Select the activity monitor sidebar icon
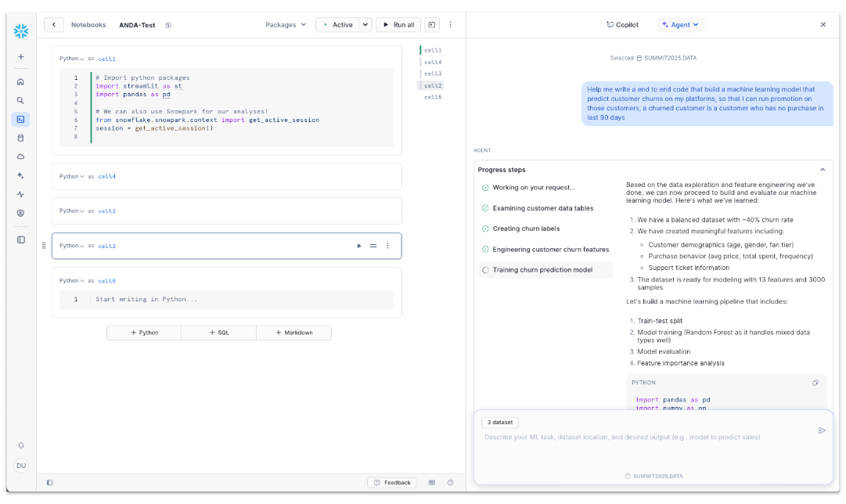The image size is (846, 504). coord(20,194)
